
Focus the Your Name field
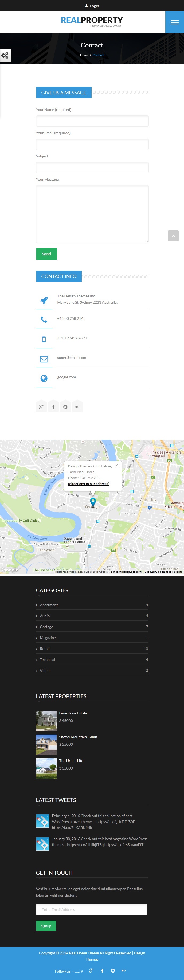[92, 121]
